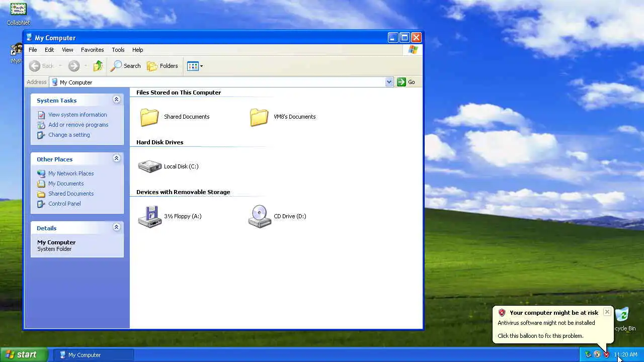Close the security warning balloon

coord(607,312)
